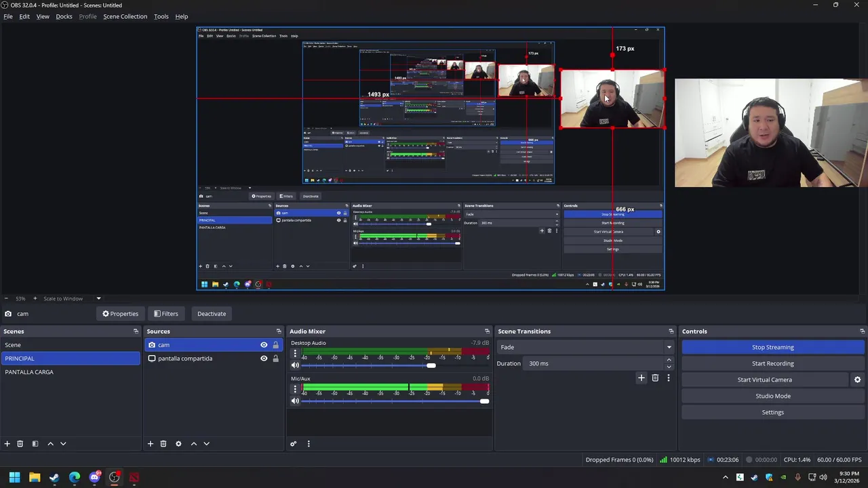Open scene filters icon in Scenes toolbar

pyautogui.click(x=35, y=444)
